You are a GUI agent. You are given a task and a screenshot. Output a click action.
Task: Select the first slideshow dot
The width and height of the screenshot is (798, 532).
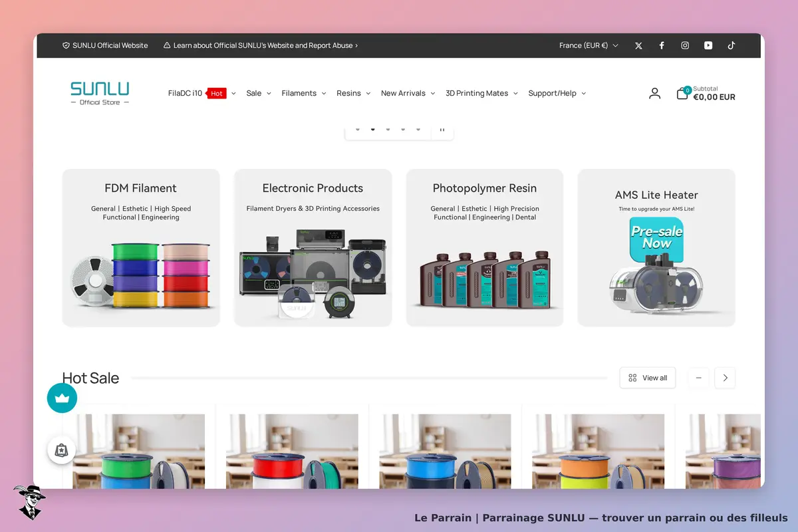point(357,129)
